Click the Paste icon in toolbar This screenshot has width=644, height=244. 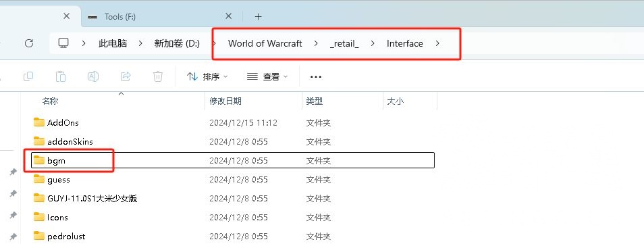point(61,76)
